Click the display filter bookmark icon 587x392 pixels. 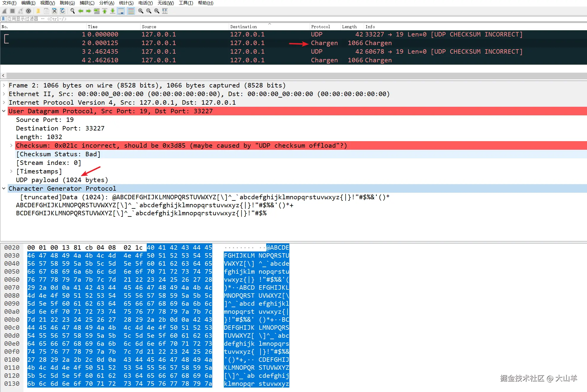pos(3,19)
